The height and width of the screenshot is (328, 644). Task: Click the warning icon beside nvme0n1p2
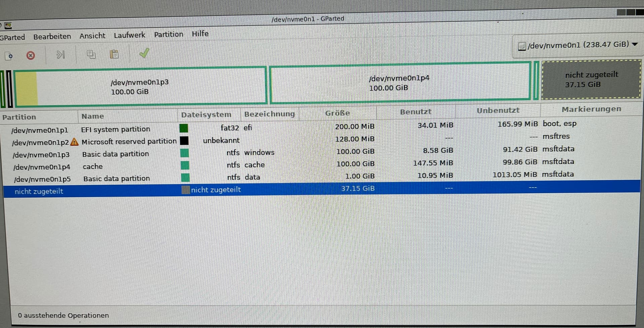(x=74, y=142)
